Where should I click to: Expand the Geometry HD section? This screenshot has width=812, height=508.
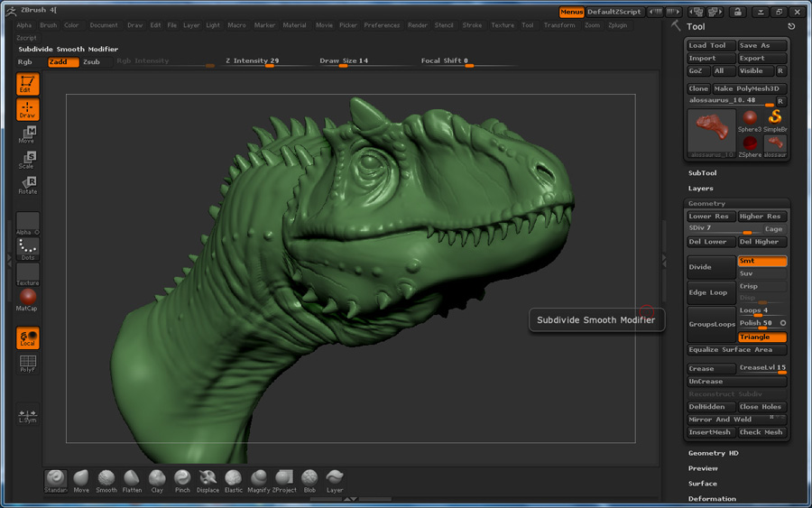tap(713, 453)
